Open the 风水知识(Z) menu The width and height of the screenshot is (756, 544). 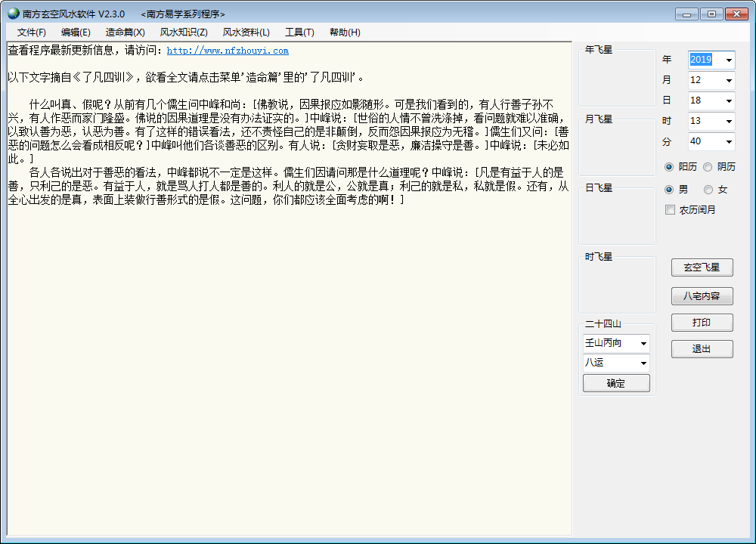184,32
